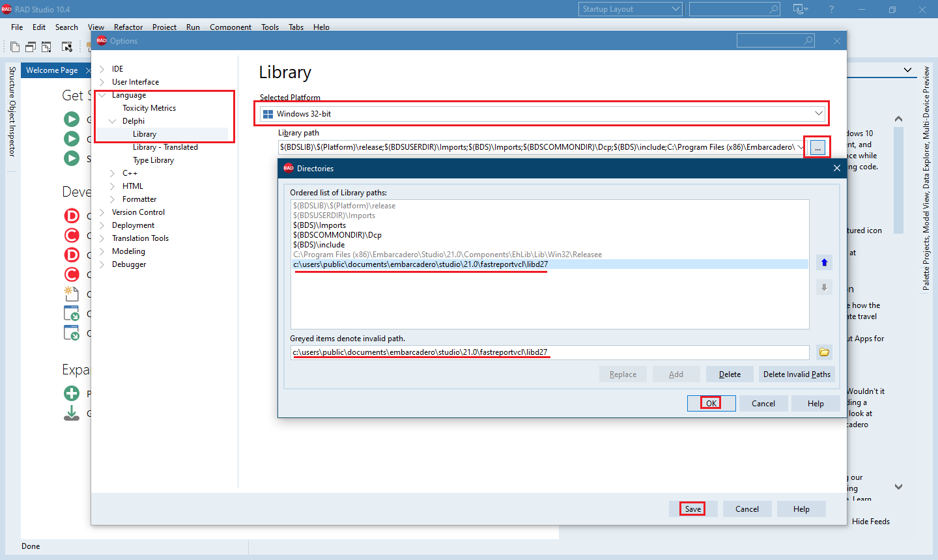Image resolution: width=938 pixels, height=560 pixels.
Task: Close the Welcome Page tab
Action: point(89,70)
